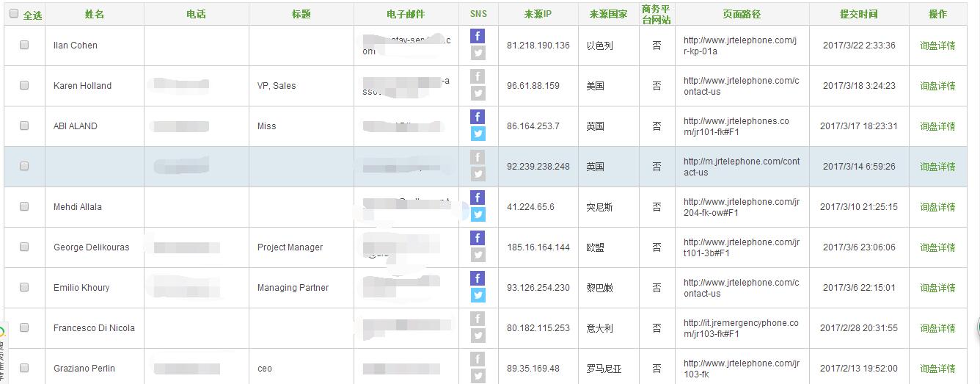Viewport: 980px width, 384px height.
Task: Toggle checkbox for Graziano Perlin's row
Action: click(24, 368)
